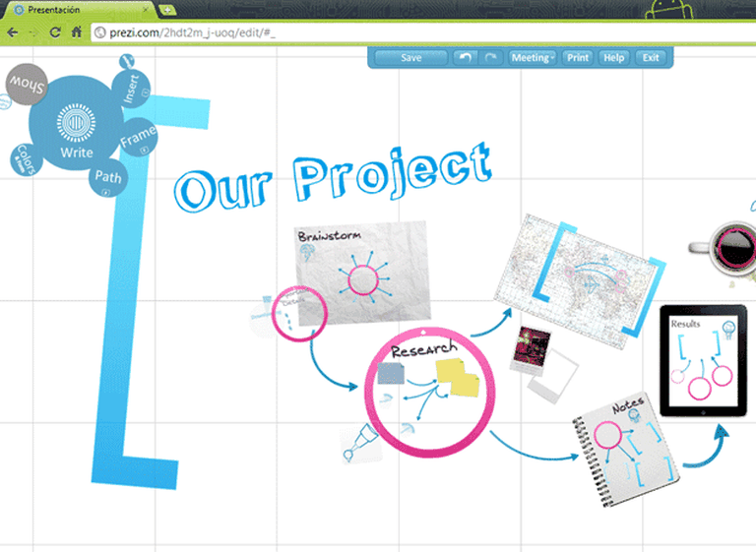The height and width of the screenshot is (552, 756).
Task: Expand the Meeting dropdown
Action: [x=532, y=58]
